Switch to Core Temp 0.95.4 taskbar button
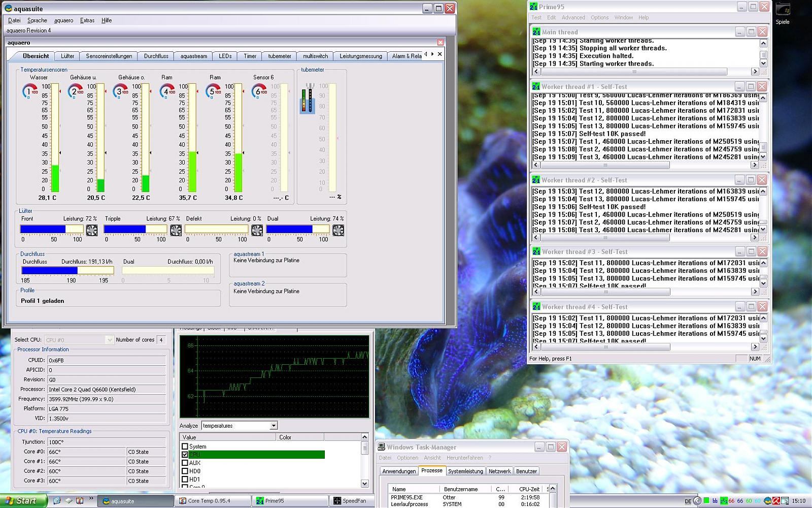Viewport: 812px width, 508px height. tap(213, 500)
